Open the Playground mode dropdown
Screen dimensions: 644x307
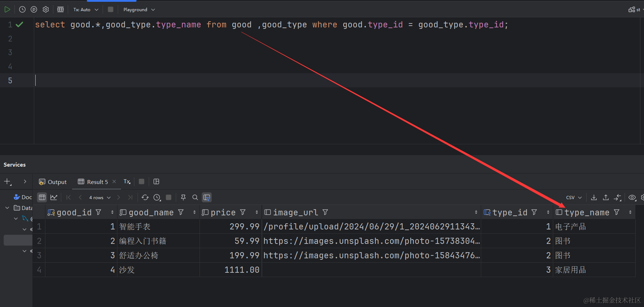(139, 10)
